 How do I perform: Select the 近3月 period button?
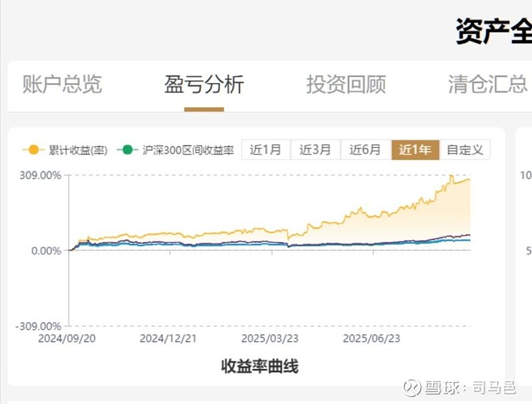(x=315, y=150)
